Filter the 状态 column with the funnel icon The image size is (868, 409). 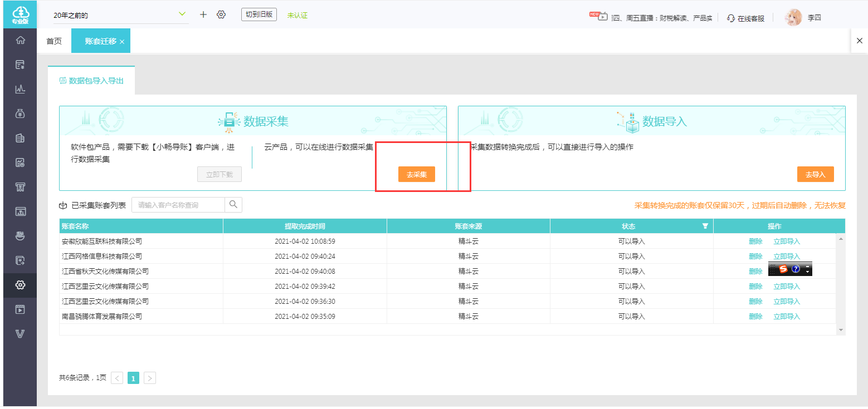(705, 226)
